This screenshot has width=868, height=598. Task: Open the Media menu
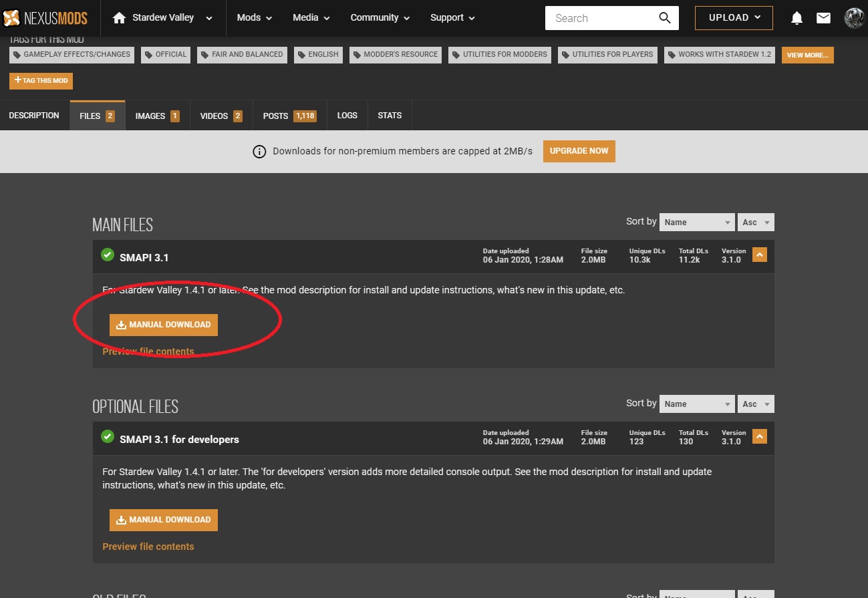(x=311, y=18)
